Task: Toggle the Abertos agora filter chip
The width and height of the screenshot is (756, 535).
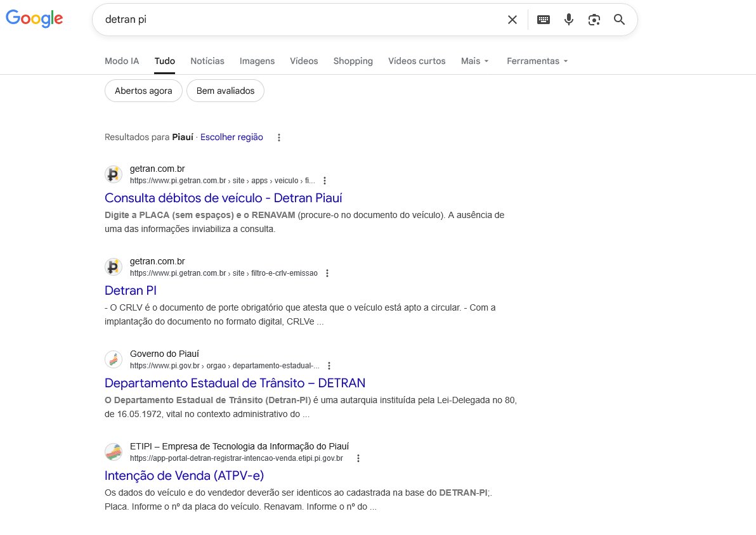Action: [x=143, y=91]
